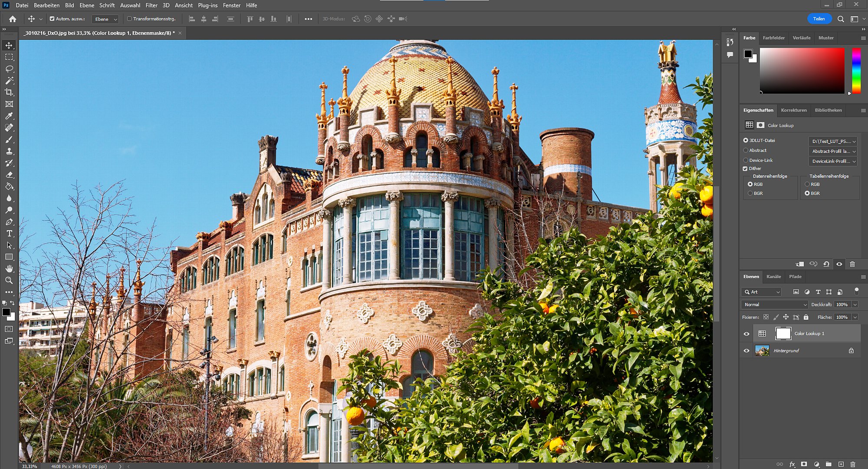Open the DeviceLink-Profil dropdown
Image resolution: width=868 pixels, height=469 pixels.
click(833, 161)
